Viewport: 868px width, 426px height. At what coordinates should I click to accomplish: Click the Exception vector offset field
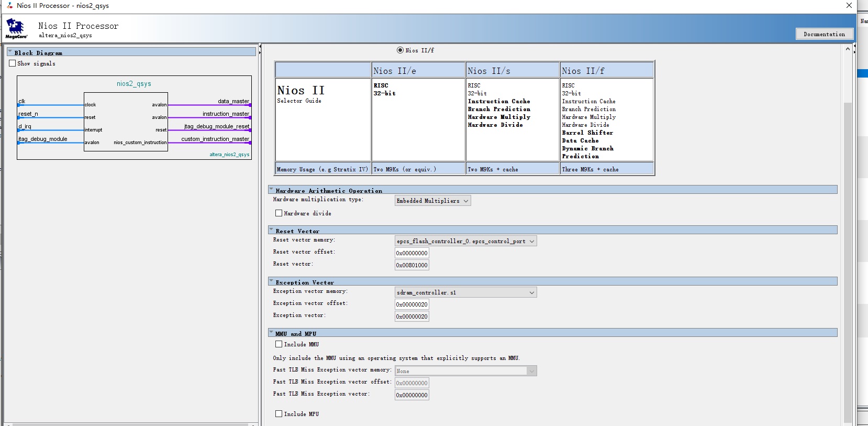click(412, 304)
